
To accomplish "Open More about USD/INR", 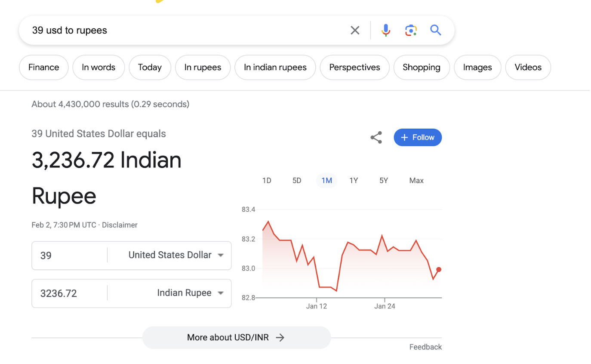I will 237,338.
